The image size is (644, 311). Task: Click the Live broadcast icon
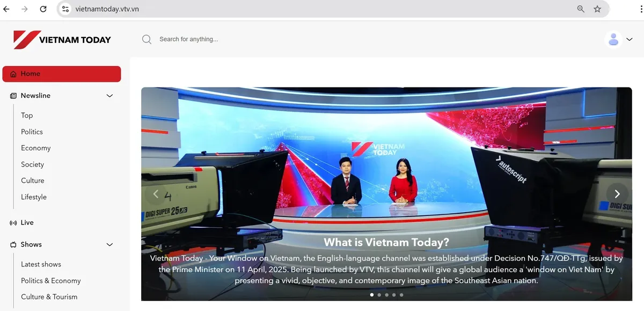click(13, 223)
